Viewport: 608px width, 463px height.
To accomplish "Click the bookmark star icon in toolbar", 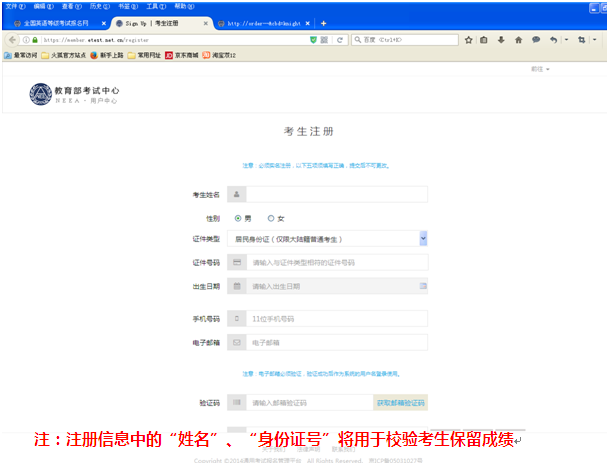I will coord(469,39).
